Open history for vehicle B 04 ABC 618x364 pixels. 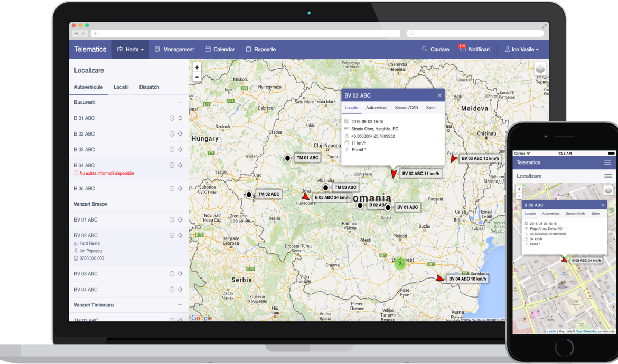172,165
